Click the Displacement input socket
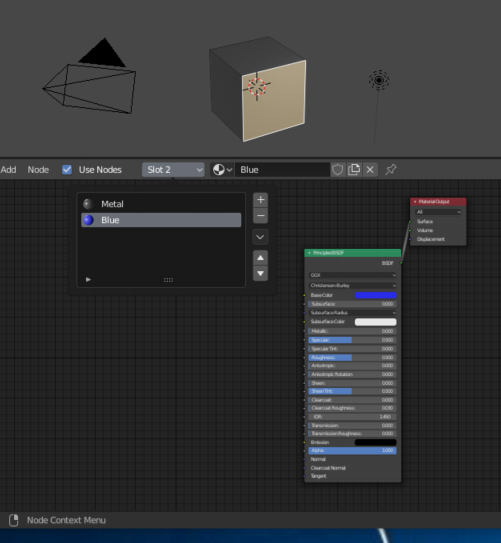This screenshot has height=543, width=501. pos(410,239)
